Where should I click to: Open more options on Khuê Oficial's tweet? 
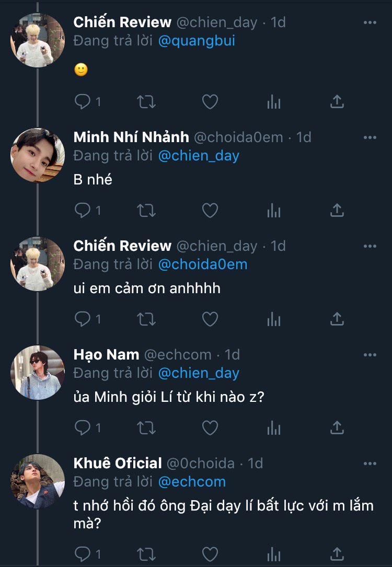pos(370,464)
